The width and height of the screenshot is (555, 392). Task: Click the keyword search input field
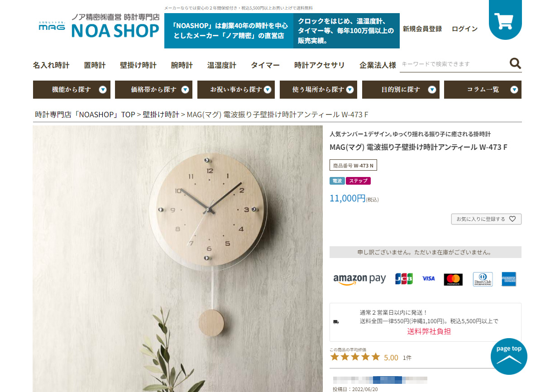[x=454, y=64]
